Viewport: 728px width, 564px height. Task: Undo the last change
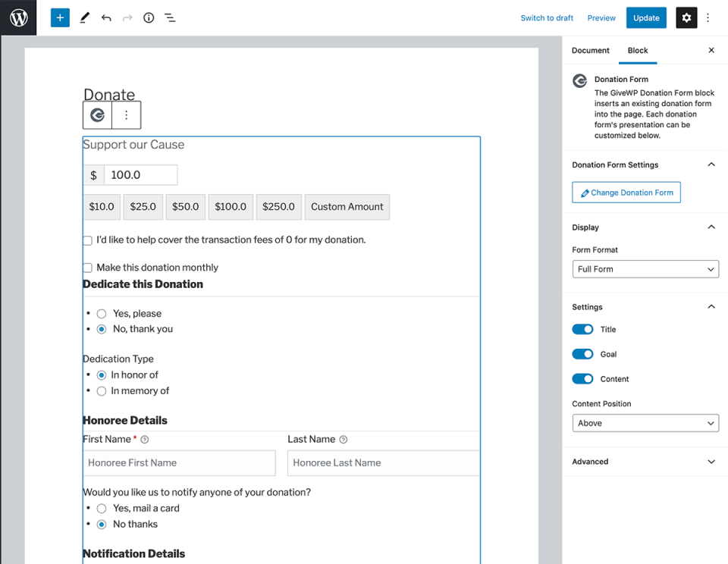106,17
